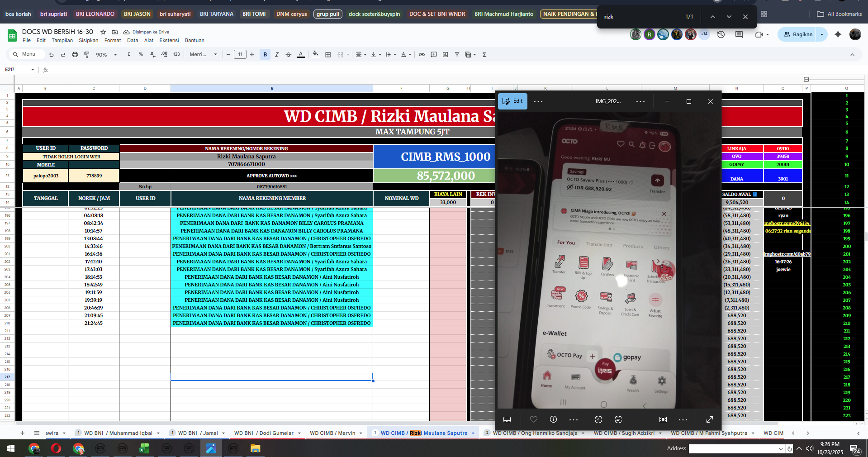Open the font family dropdown Merri...
The image size is (868, 457).
[203, 54]
